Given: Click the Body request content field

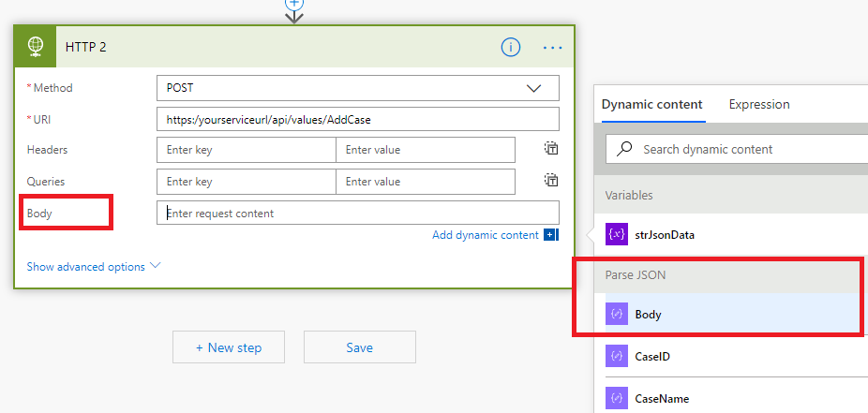Looking at the screenshot, I should (358, 213).
